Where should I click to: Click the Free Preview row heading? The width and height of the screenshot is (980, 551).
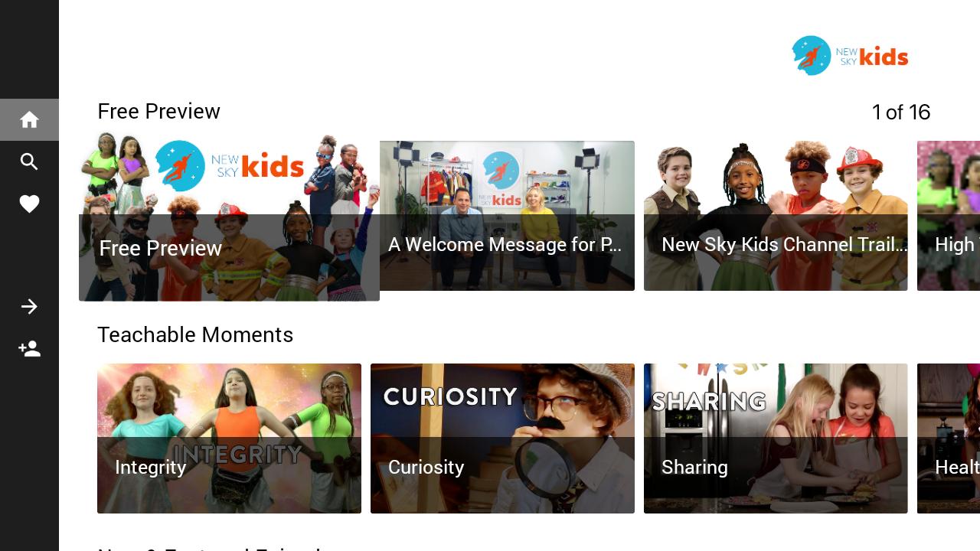point(158,112)
